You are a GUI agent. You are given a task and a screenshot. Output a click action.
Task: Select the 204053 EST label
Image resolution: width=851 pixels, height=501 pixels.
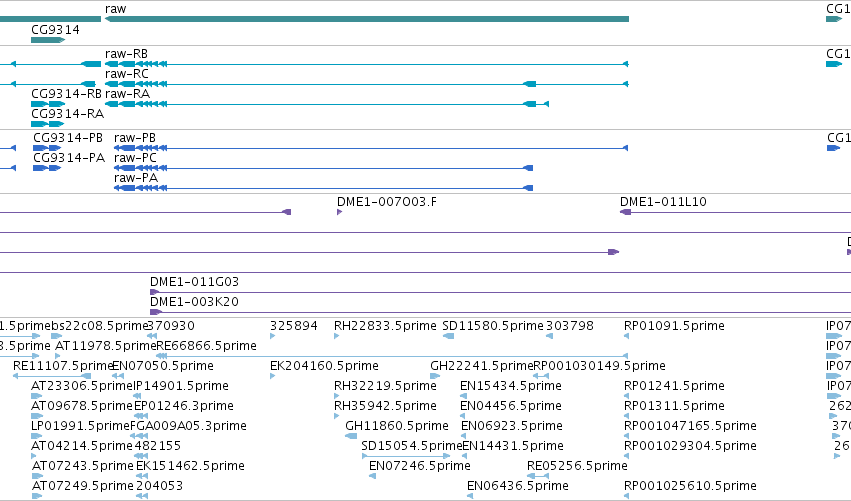[159, 486]
